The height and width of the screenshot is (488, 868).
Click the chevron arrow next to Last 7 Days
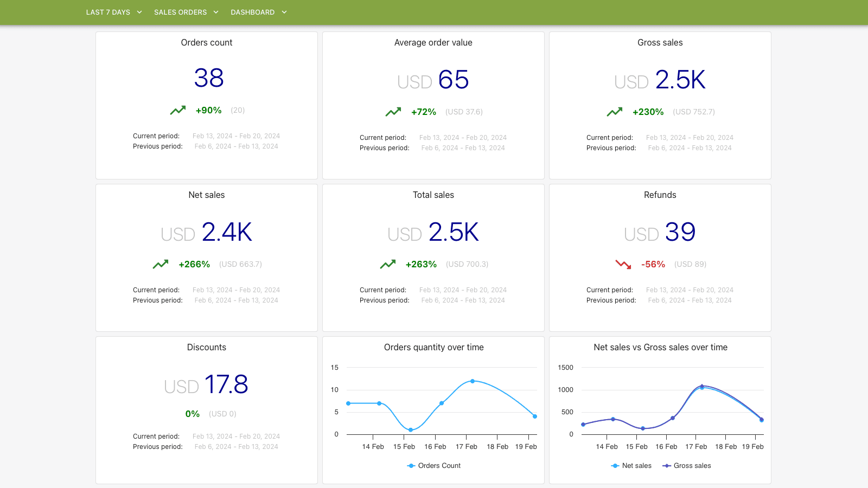click(x=139, y=12)
